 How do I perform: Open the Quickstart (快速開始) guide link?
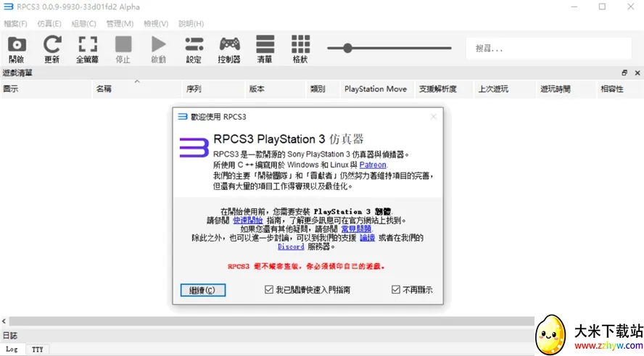[247, 220]
